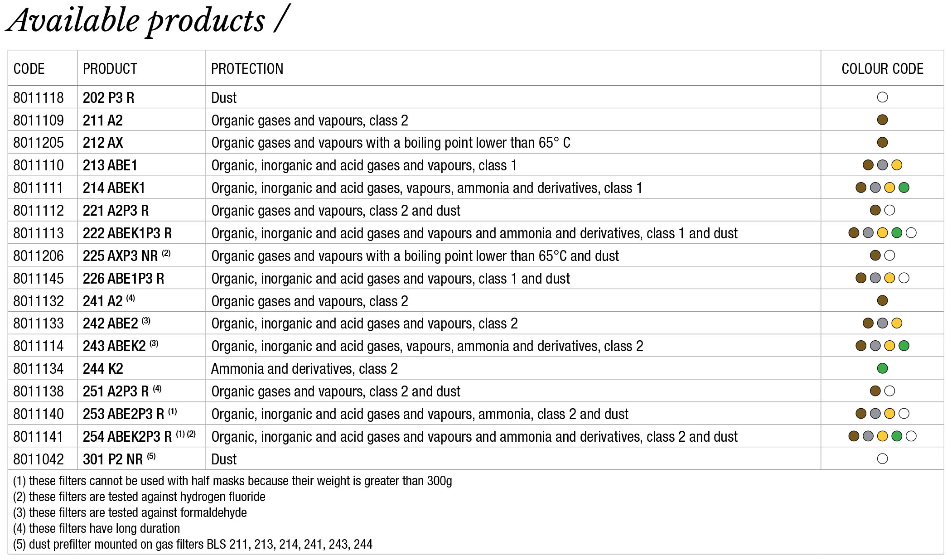The height and width of the screenshot is (560, 947).
Task: Click the product name 225 AXP3 NR
Action: coord(121,256)
